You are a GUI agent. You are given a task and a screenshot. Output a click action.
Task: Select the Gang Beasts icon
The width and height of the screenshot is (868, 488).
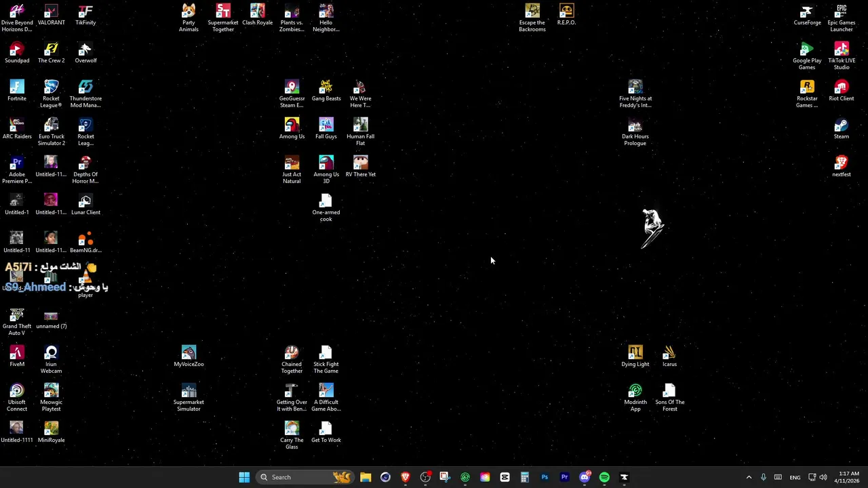[x=326, y=91]
